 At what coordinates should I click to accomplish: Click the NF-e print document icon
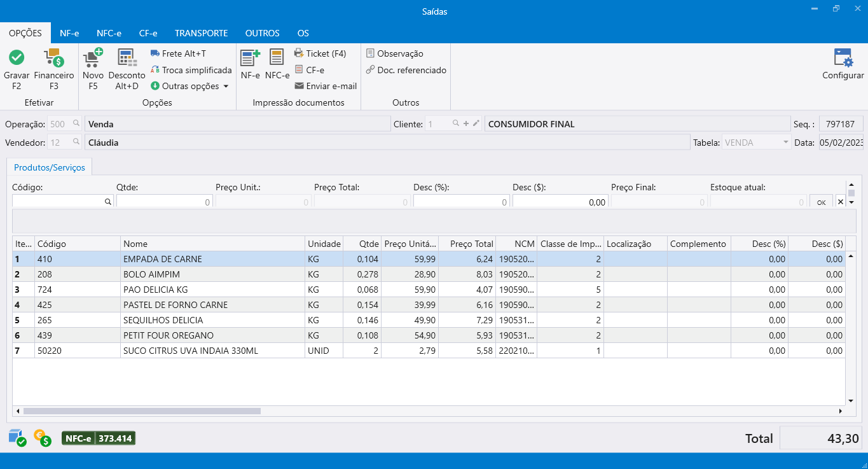(250, 59)
